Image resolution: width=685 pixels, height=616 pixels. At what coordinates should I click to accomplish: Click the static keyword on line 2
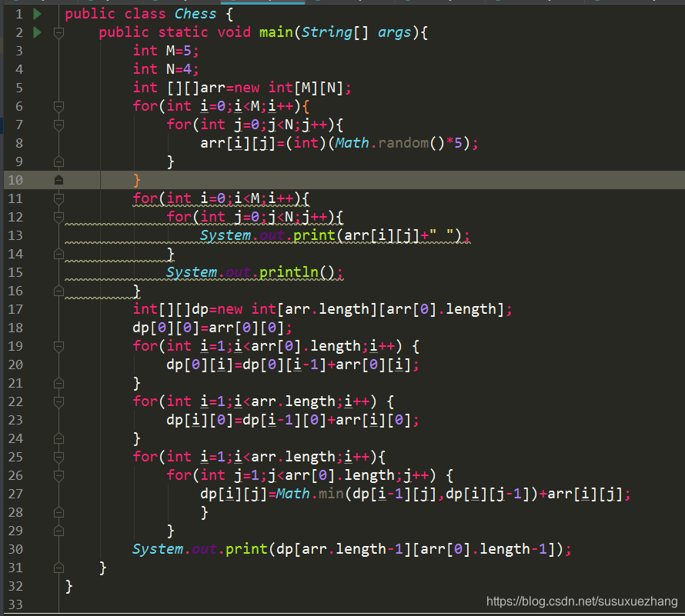tap(183, 32)
